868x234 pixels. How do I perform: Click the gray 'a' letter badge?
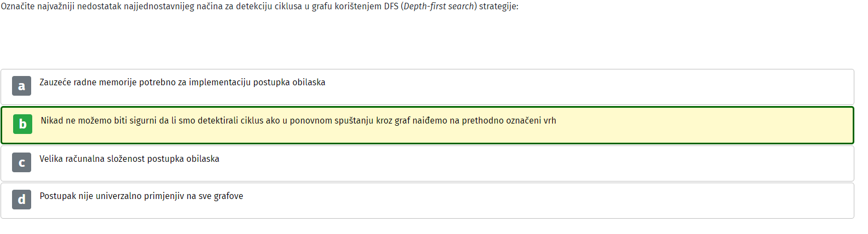(22, 86)
